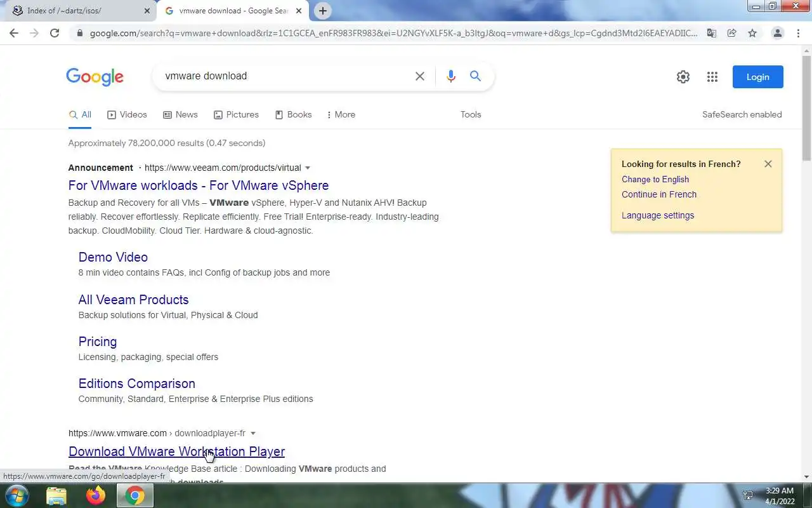Clear the search box with X icon
812x508 pixels.
click(x=420, y=76)
